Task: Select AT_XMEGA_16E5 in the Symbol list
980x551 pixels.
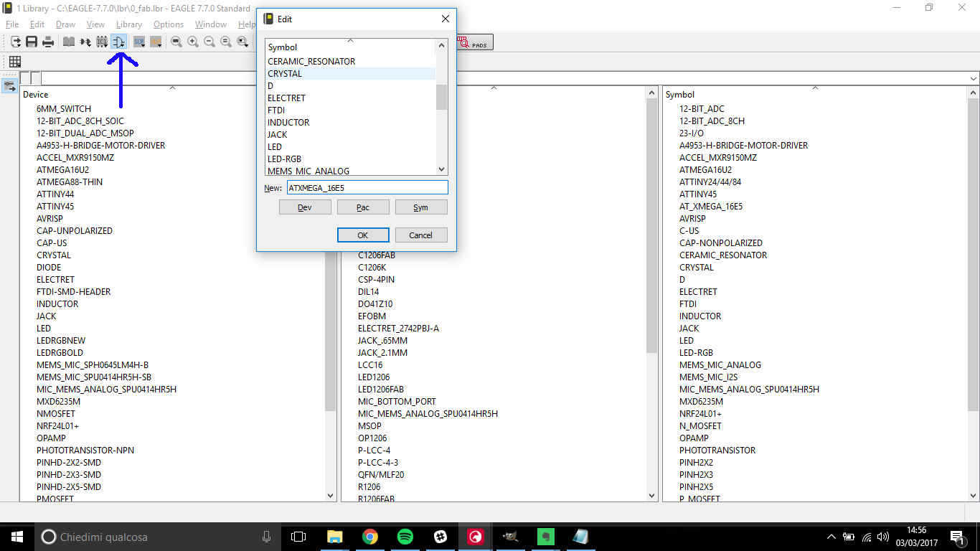Action: (711, 207)
